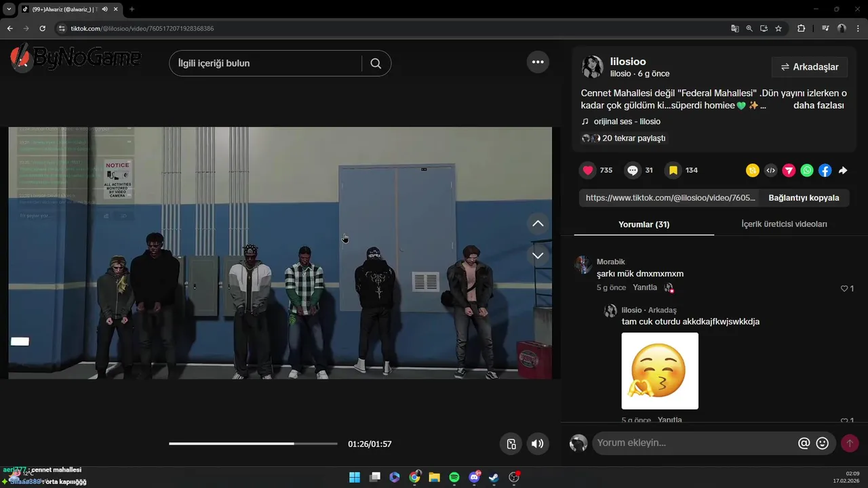The image size is (868, 488).
Task: Open commenter Morabik's avatar
Action: click(x=583, y=264)
